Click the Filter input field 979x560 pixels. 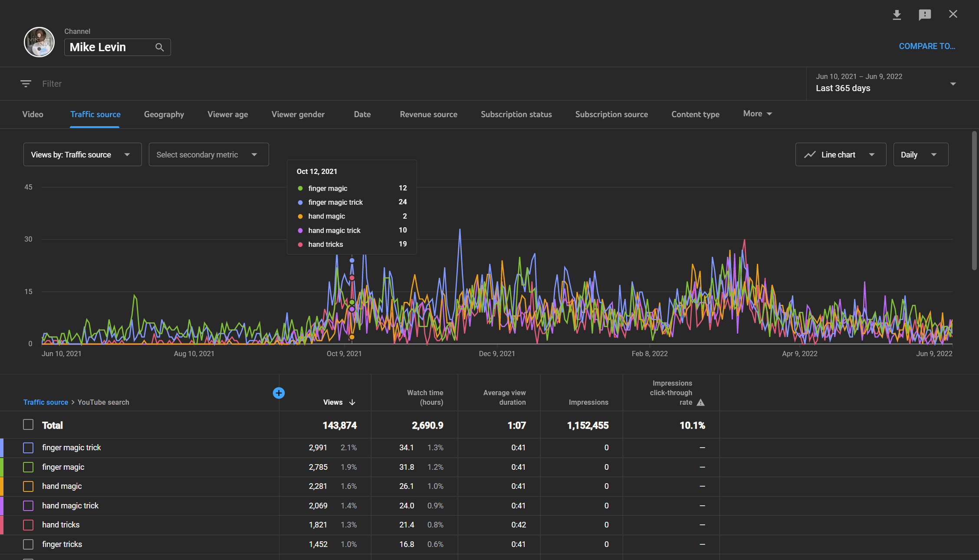(52, 84)
